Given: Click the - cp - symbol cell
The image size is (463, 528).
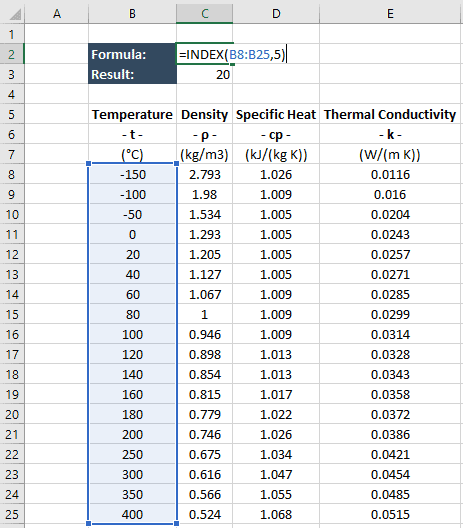Looking at the screenshot, I should (276, 134).
